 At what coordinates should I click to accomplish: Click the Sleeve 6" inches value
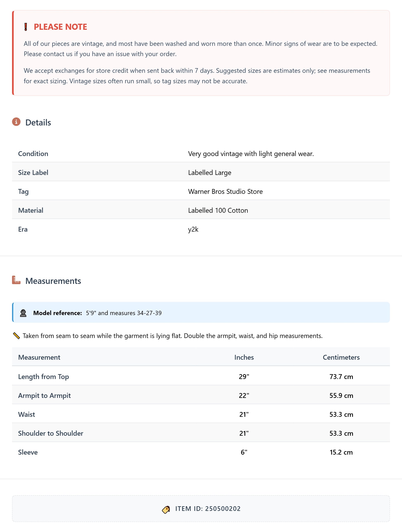tap(244, 452)
